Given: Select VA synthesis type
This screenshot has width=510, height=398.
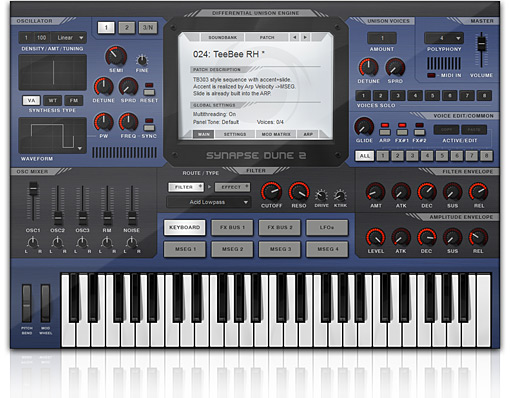Looking at the screenshot, I should click(31, 100).
